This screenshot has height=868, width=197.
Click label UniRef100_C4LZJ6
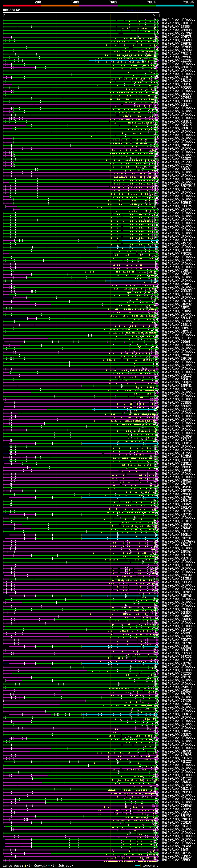coord(177,789)
